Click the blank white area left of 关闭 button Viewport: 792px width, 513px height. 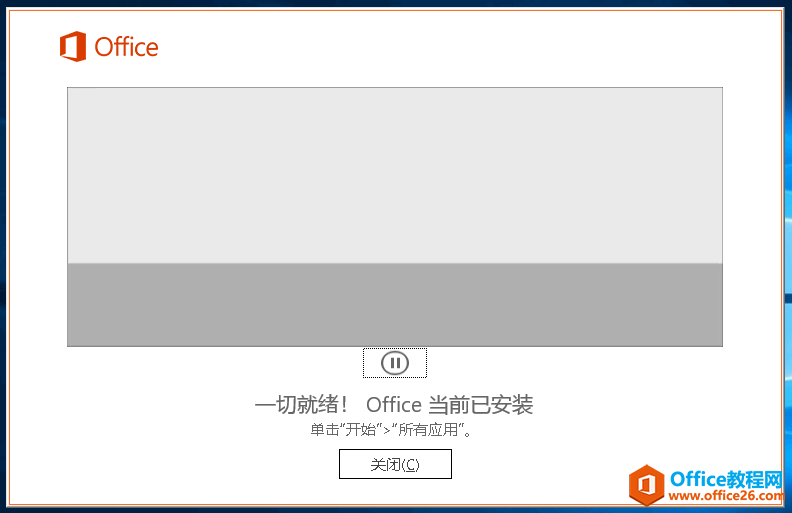[200, 465]
